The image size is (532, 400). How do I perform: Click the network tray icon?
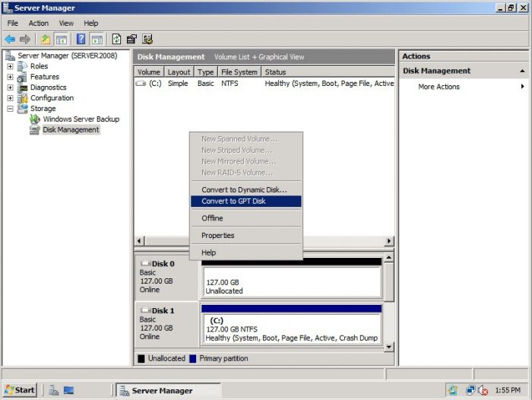470,390
